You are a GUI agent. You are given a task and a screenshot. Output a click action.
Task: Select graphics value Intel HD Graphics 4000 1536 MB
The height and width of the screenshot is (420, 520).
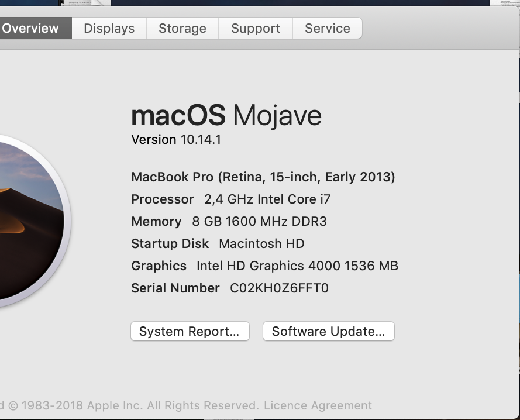pos(298,266)
